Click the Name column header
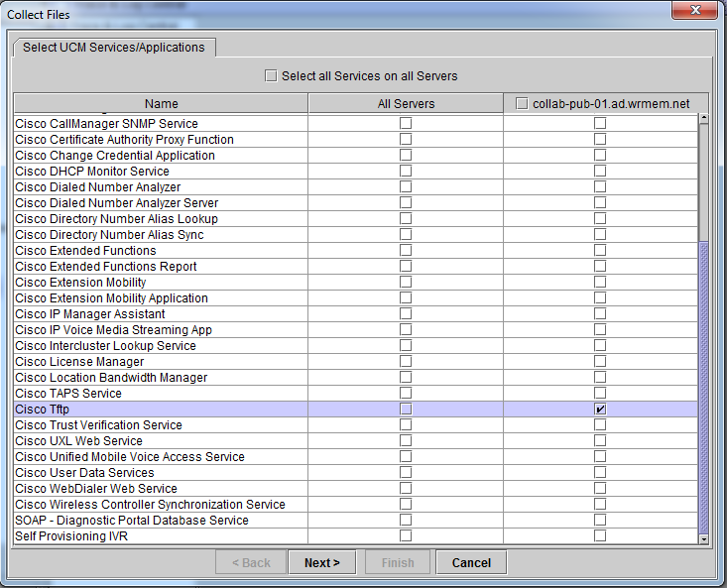727x588 pixels. [x=161, y=104]
